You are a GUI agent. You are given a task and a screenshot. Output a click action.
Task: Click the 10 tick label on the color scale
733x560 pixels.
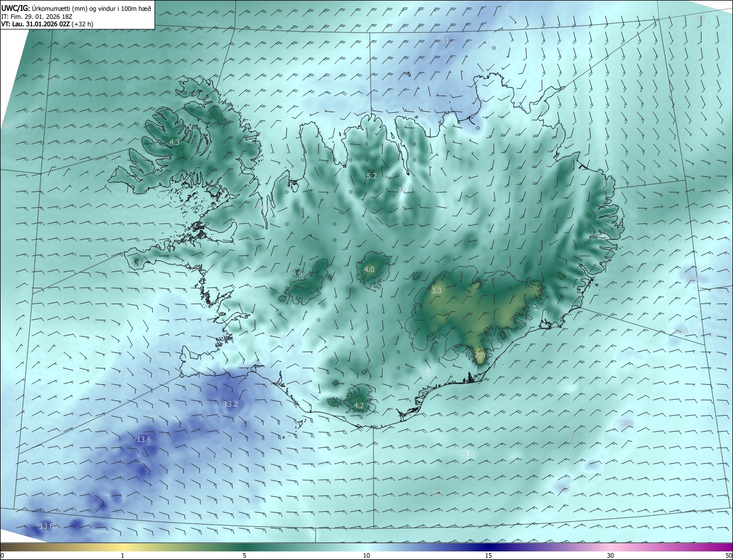click(x=366, y=555)
